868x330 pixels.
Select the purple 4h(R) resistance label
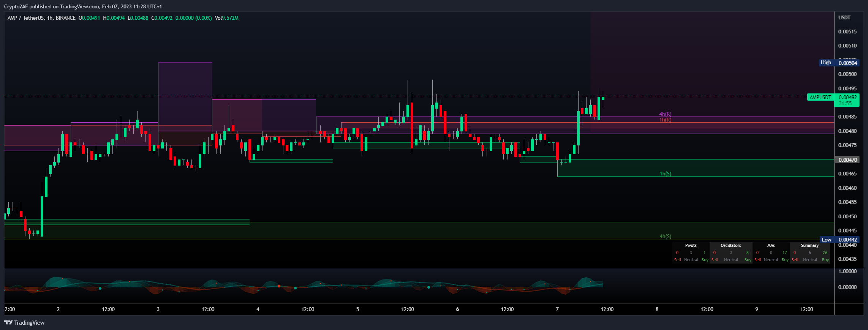click(665, 114)
